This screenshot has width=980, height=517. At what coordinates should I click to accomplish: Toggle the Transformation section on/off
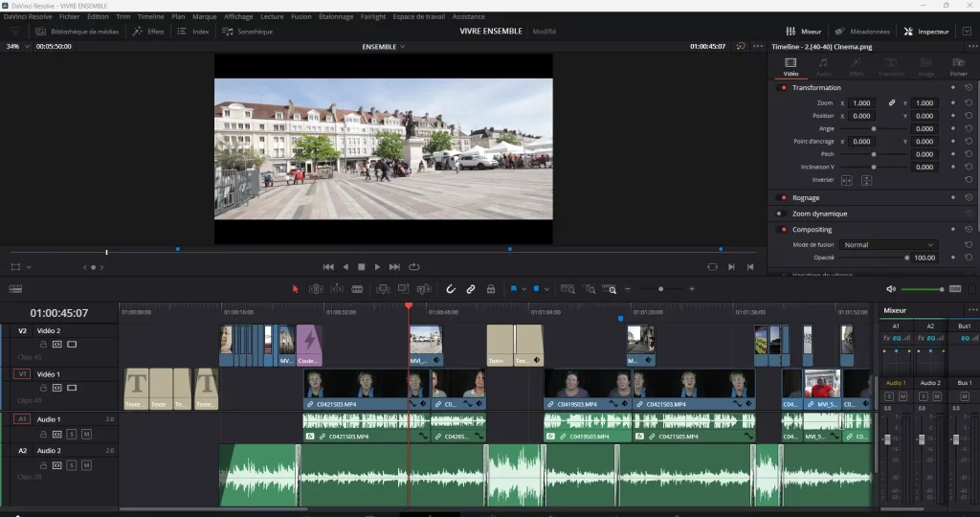click(783, 87)
